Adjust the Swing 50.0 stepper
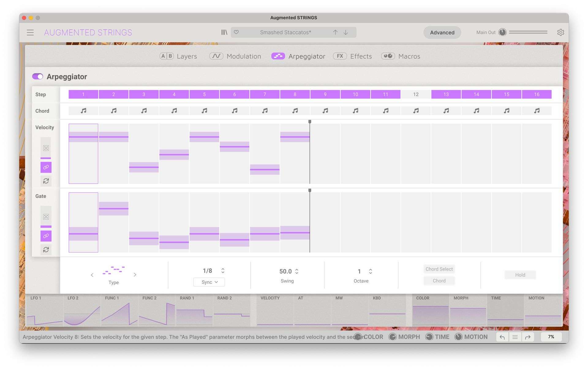 point(297,271)
